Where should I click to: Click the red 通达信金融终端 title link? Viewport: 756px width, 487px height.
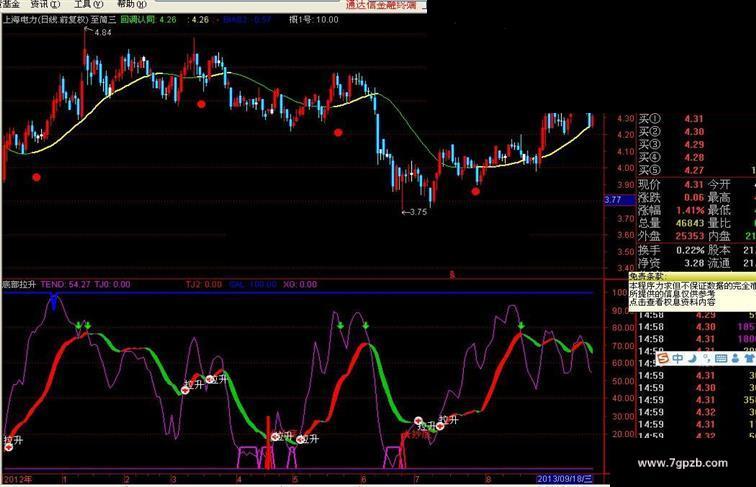pyautogui.click(x=381, y=5)
